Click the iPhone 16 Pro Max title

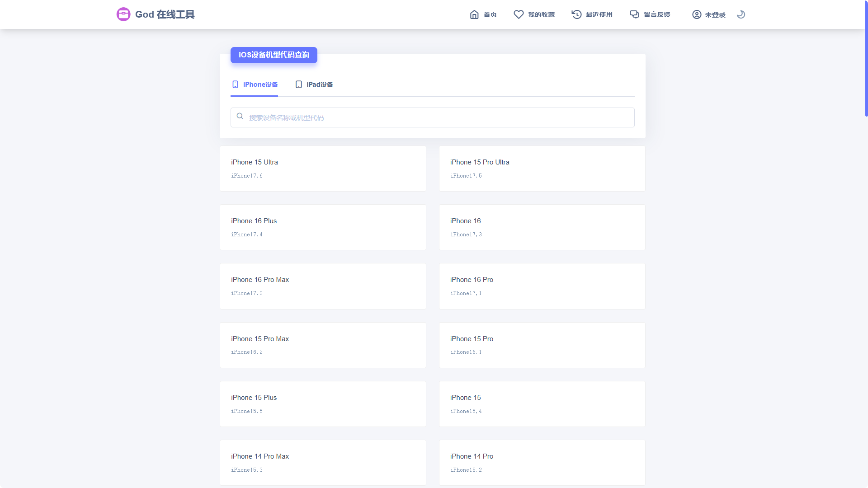tap(260, 280)
